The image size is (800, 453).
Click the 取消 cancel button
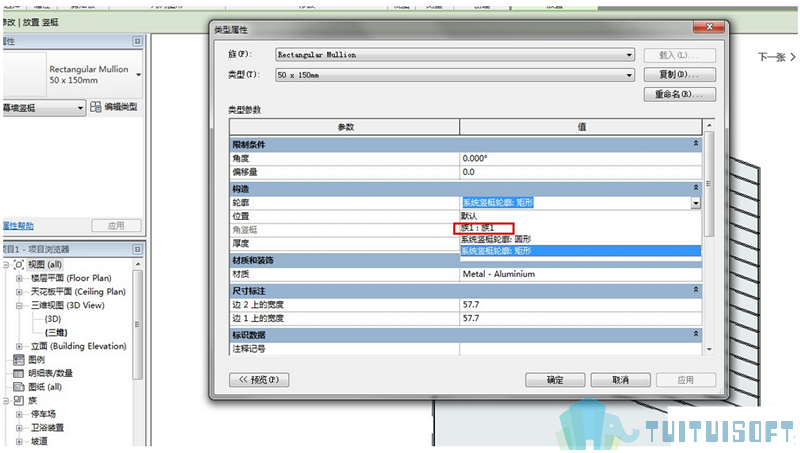[x=620, y=380]
